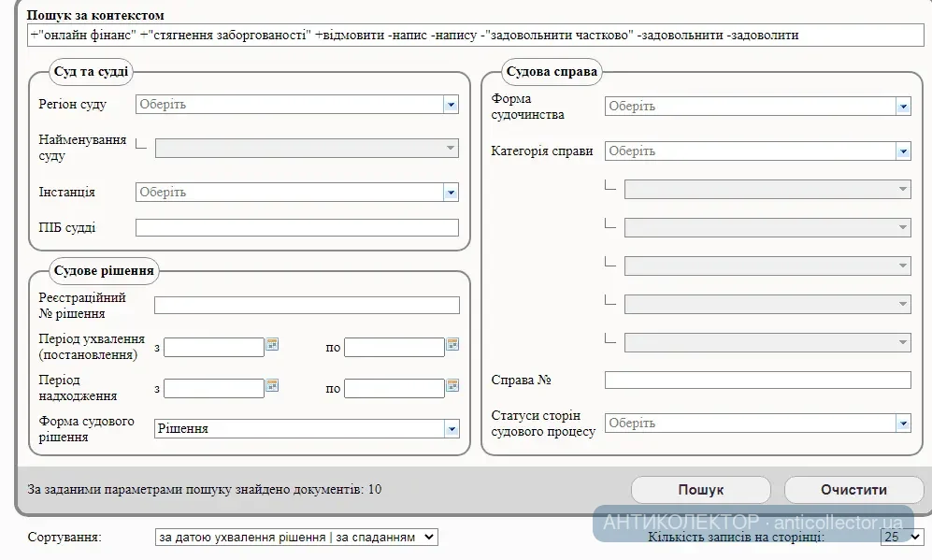The image size is (932, 560).
Task: Open Статуси сторін судового процесу dropdown
Action: [903, 424]
